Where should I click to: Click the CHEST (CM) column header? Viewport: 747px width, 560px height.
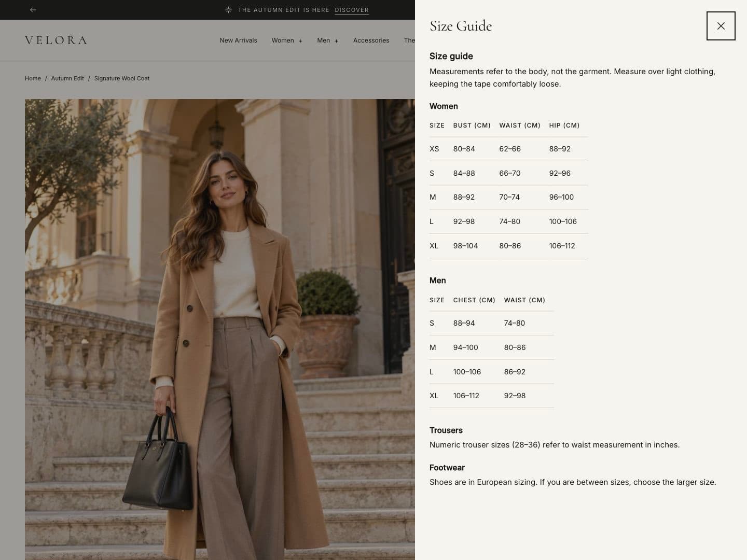[474, 300]
